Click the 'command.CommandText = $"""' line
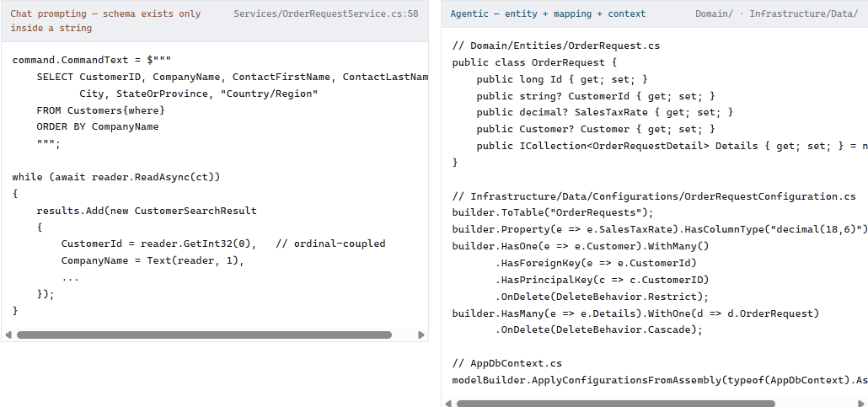The width and height of the screenshot is (868, 407). tap(92, 60)
